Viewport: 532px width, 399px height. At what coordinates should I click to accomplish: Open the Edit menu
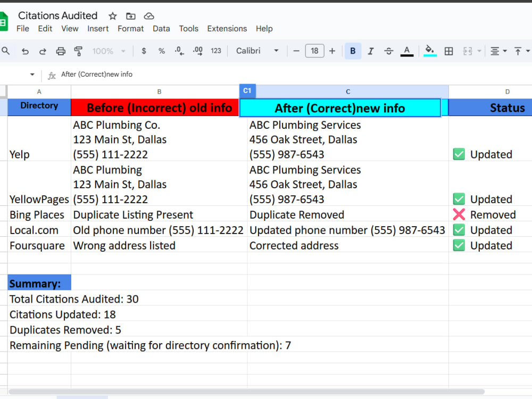45,29
